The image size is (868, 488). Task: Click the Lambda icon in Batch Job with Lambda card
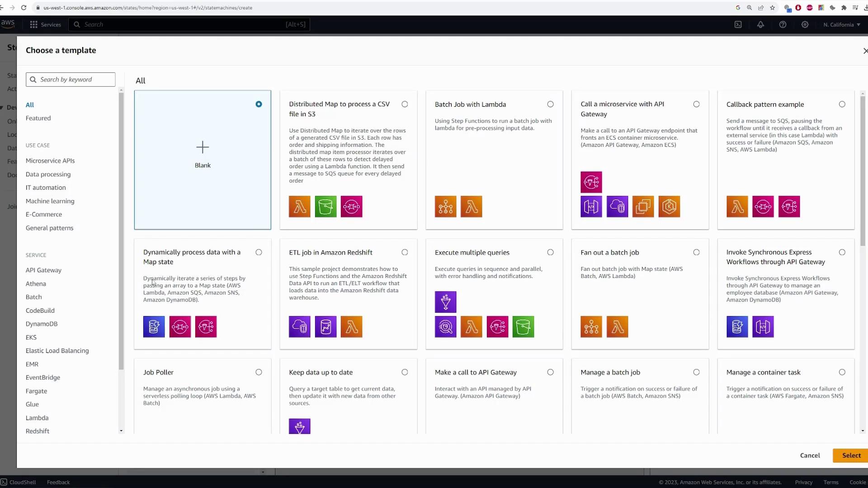(x=471, y=206)
